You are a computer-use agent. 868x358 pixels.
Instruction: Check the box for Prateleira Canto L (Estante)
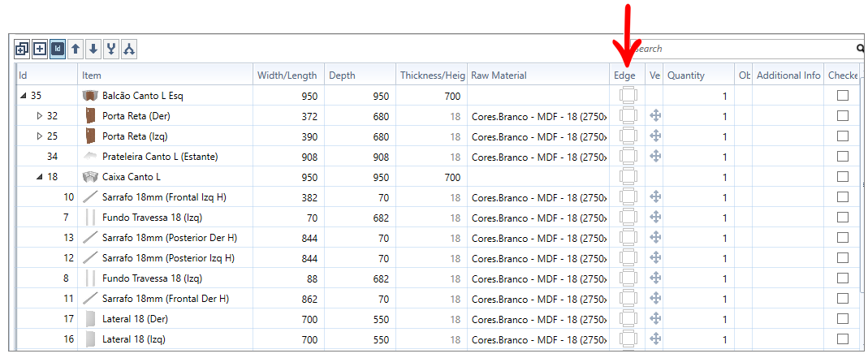(842, 156)
